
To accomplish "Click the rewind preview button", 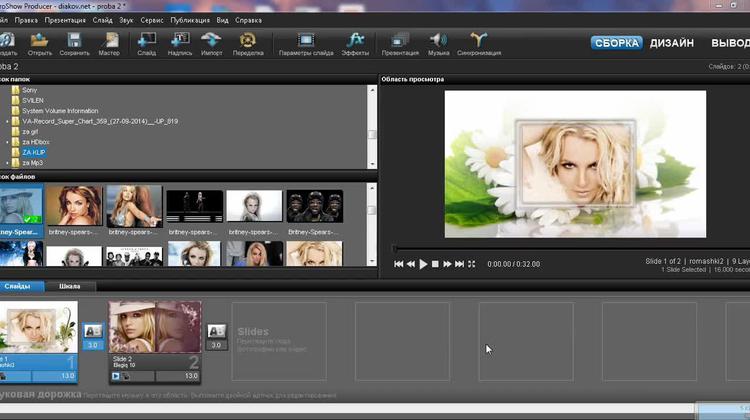I will point(410,264).
